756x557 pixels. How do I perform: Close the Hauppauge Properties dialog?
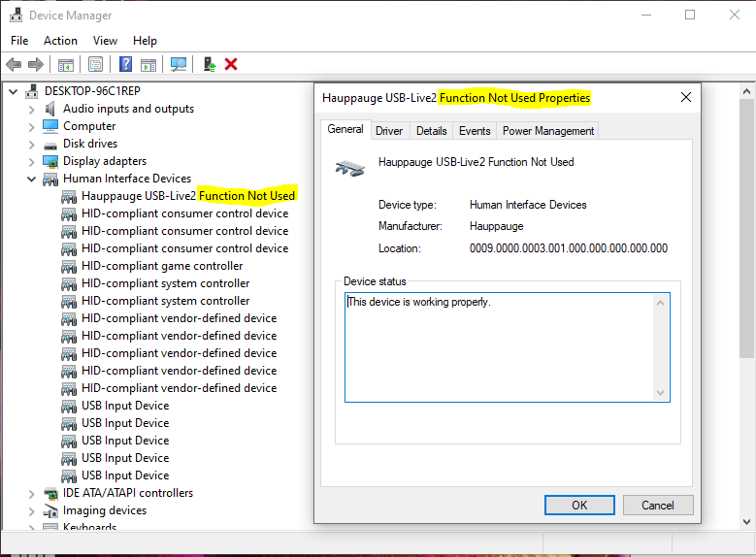(x=686, y=97)
